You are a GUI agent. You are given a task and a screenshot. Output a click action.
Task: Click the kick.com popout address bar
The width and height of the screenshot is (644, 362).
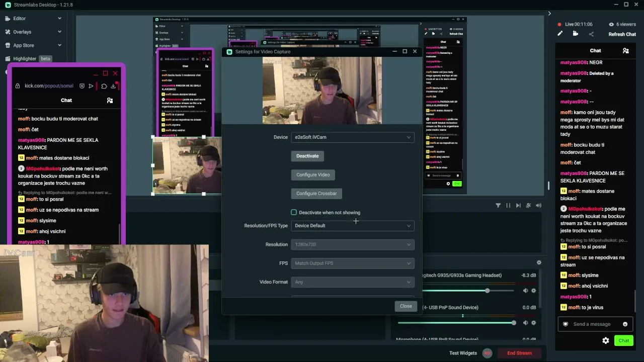[x=49, y=86]
